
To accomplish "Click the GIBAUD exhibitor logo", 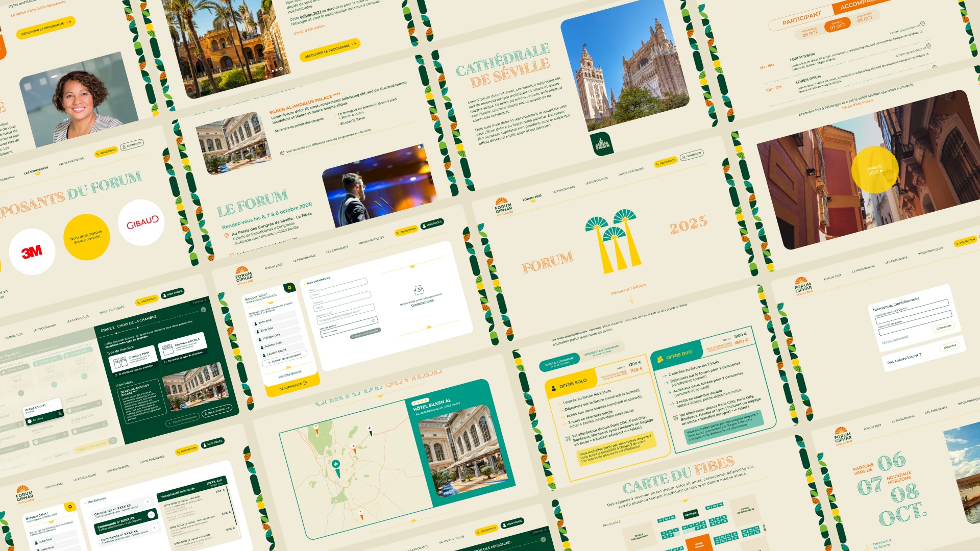I will (x=141, y=223).
